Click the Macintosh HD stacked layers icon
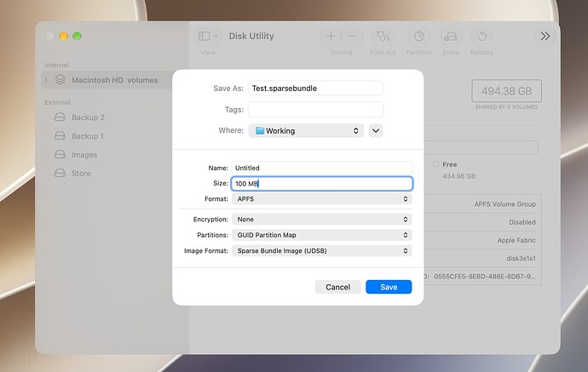This screenshot has width=588, height=372. click(61, 80)
